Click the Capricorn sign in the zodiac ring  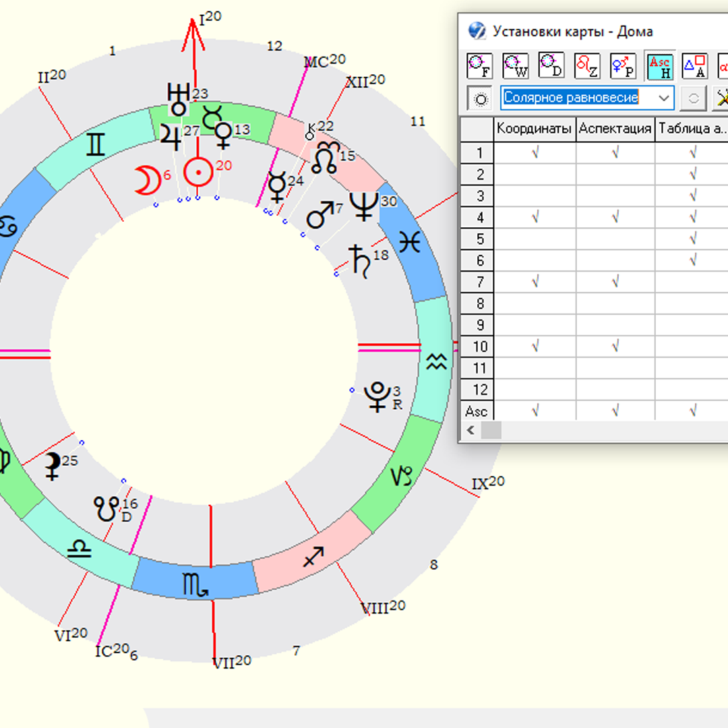[401, 477]
